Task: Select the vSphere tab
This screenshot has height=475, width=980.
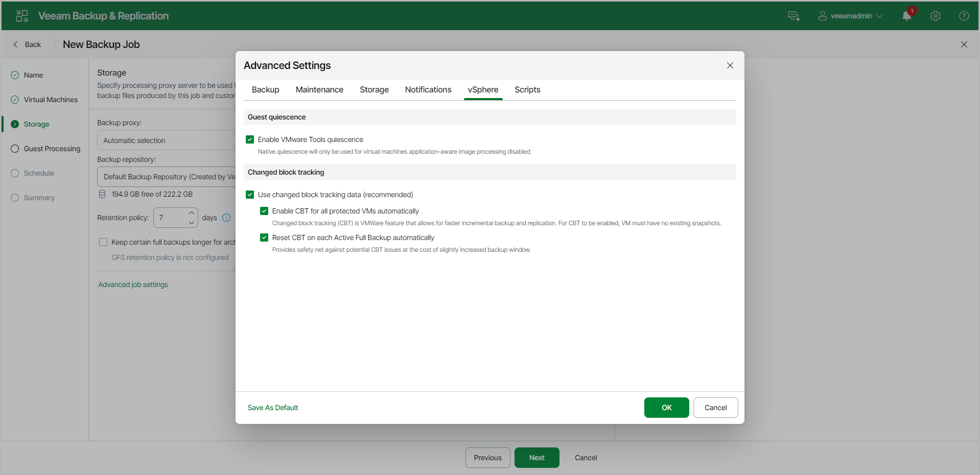Action: pos(483,89)
